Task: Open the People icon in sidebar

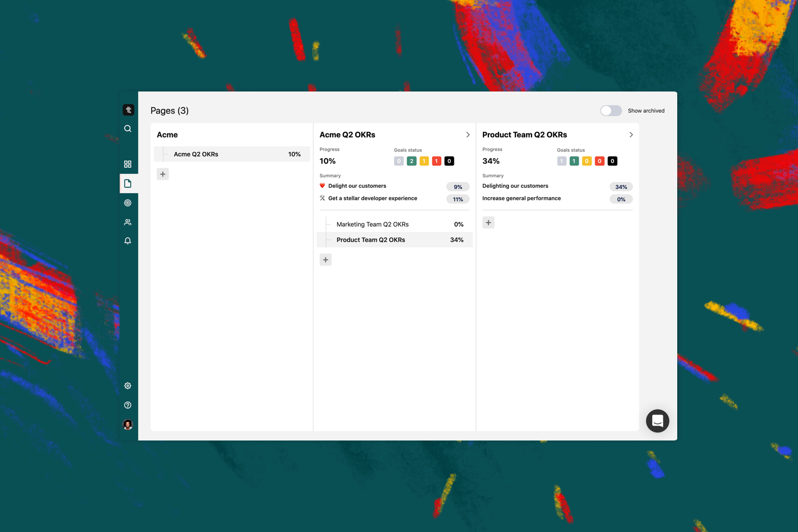Action: (128, 222)
